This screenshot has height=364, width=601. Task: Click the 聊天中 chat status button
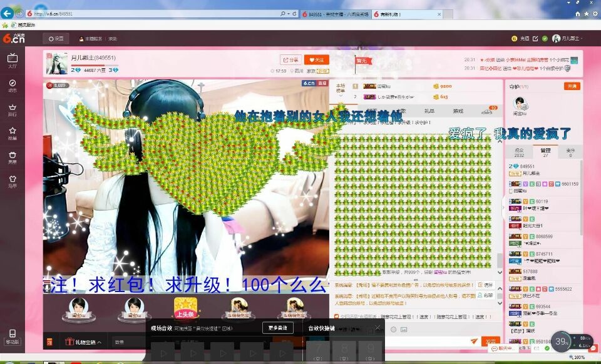pyautogui.click(x=503, y=348)
